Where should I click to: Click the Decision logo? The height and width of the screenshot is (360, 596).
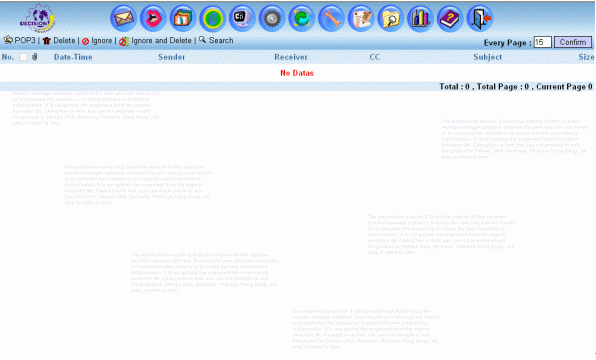pos(37,18)
